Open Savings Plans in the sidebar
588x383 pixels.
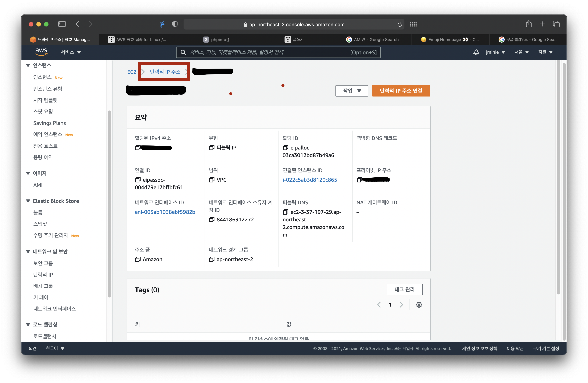pyautogui.click(x=49, y=123)
